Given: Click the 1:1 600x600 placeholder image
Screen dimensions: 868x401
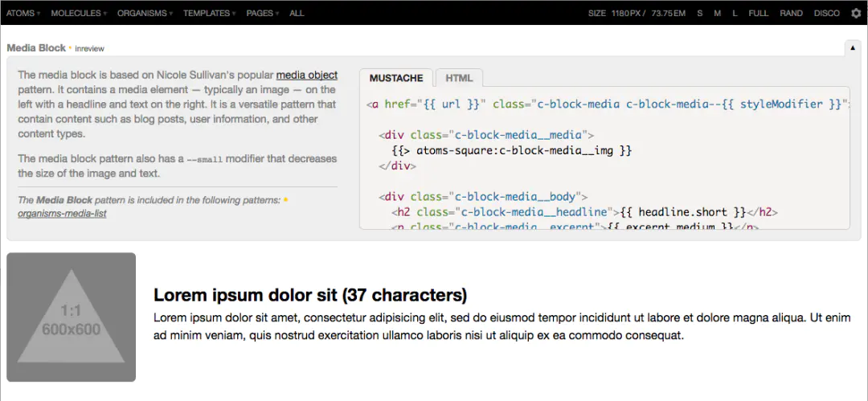Looking at the screenshot, I should click(x=71, y=317).
